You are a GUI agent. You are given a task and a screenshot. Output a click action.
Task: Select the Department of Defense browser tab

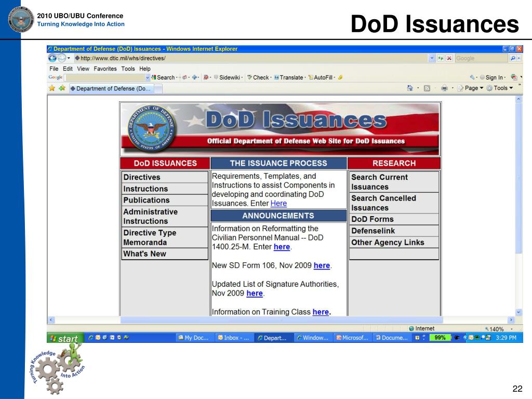pyautogui.click(x=111, y=88)
